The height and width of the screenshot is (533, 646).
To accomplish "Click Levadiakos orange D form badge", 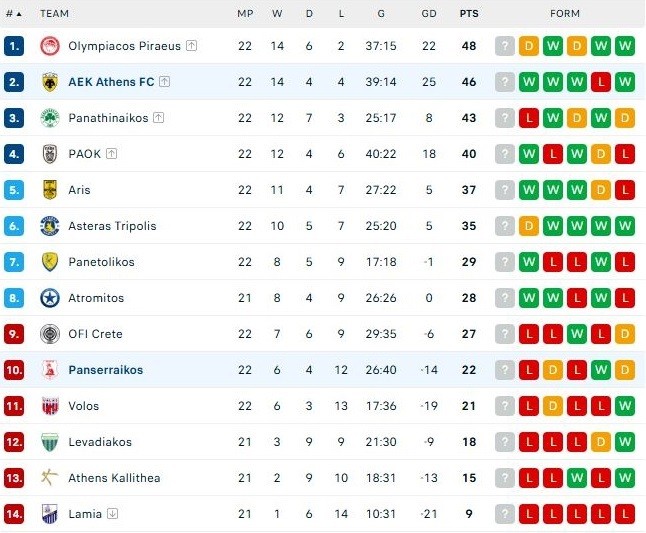I will tap(601, 442).
